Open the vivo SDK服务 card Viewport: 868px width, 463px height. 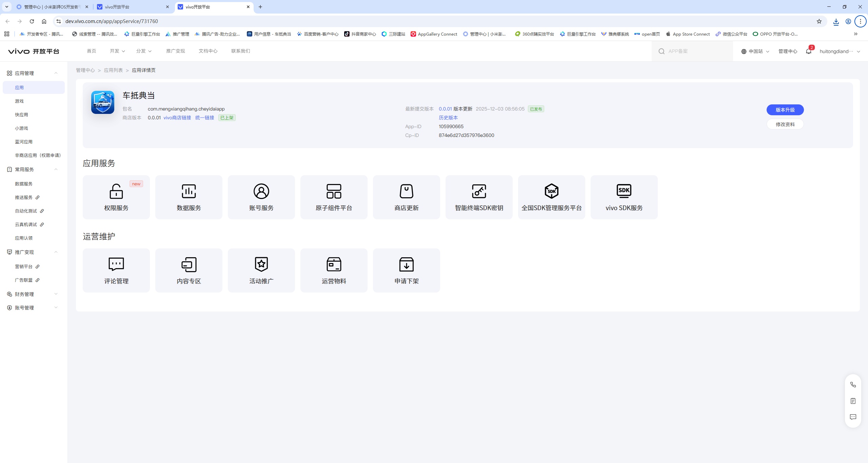[x=624, y=197]
